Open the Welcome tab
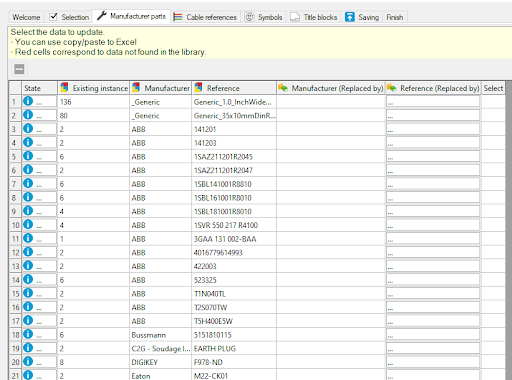 coord(26,17)
